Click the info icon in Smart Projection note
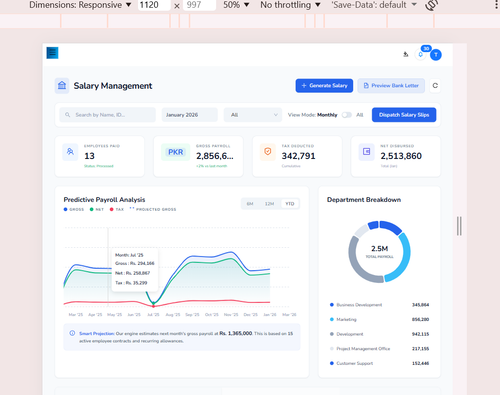500x395 pixels. pos(72,333)
